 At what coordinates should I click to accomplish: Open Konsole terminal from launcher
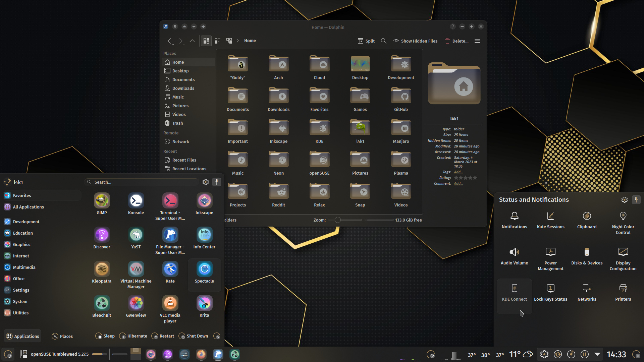pyautogui.click(x=136, y=204)
